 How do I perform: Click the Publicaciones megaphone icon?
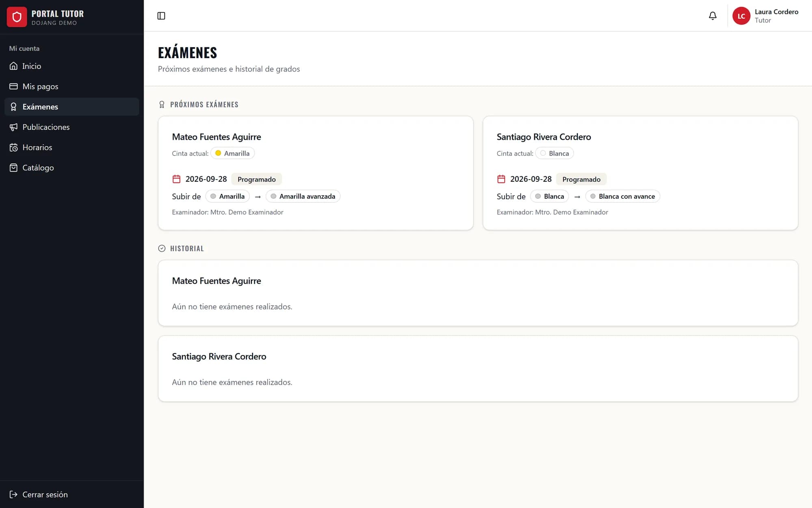13,127
